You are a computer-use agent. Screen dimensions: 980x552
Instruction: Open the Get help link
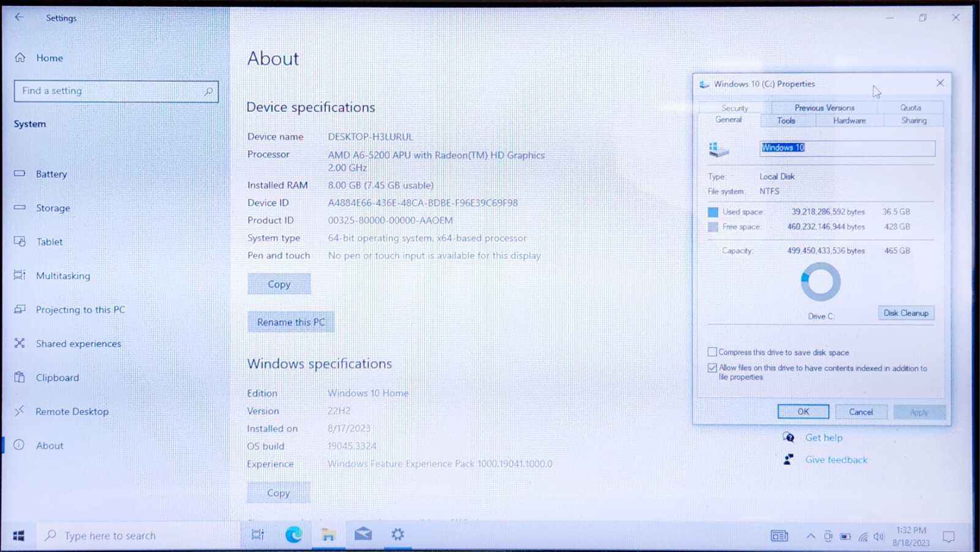(x=824, y=438)
